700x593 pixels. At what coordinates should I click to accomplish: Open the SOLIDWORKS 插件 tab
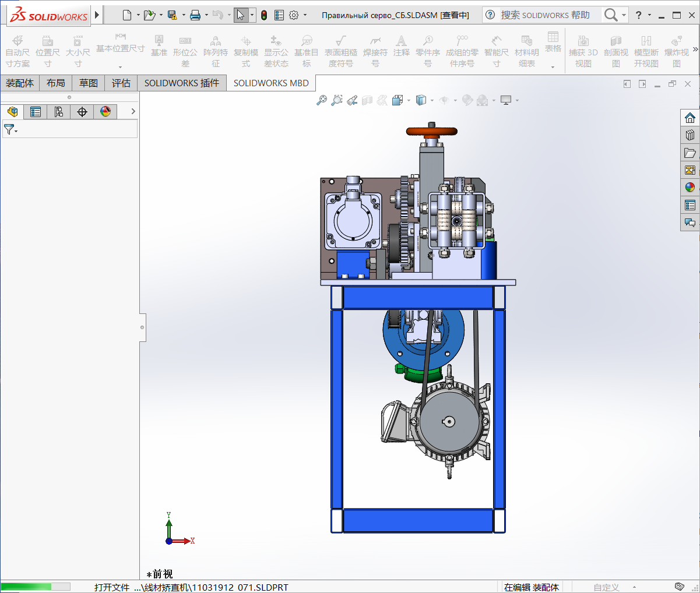(182, 83)
